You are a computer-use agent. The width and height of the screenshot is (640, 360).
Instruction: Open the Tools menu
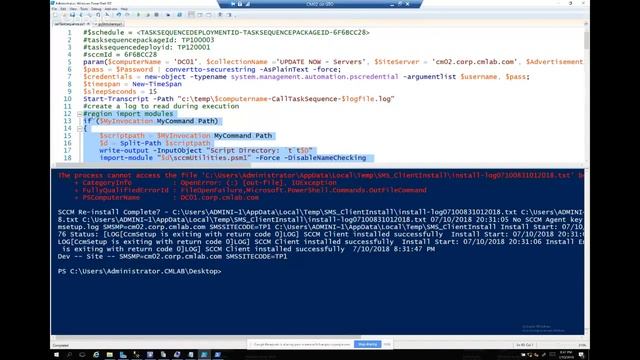coord(84,9)
